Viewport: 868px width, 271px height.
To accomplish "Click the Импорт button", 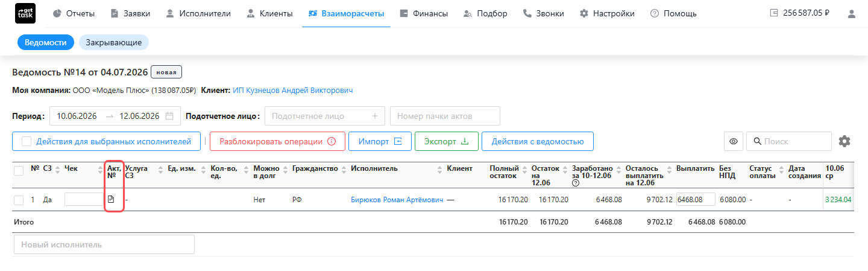I will point(380,141).
